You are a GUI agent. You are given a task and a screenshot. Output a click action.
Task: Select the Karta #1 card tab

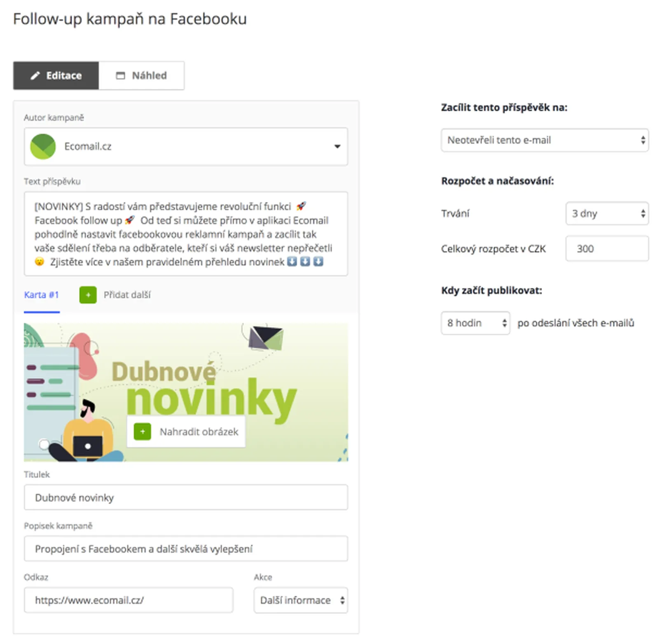tap(42, 295)
